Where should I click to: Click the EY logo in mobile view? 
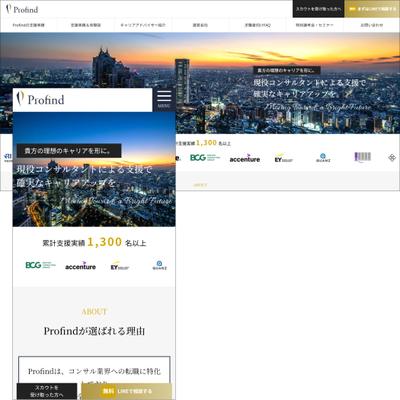tap(119, 266)
